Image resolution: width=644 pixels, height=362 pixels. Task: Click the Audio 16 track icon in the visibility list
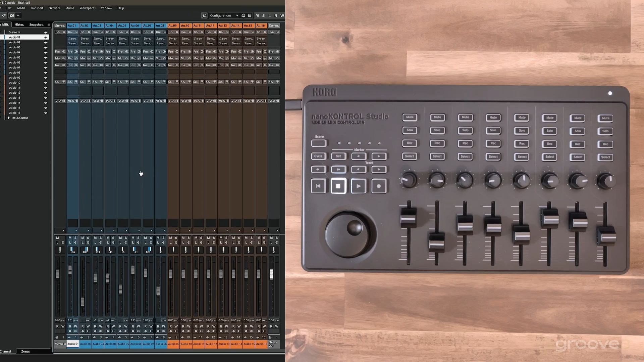click(x=46, y=113)
